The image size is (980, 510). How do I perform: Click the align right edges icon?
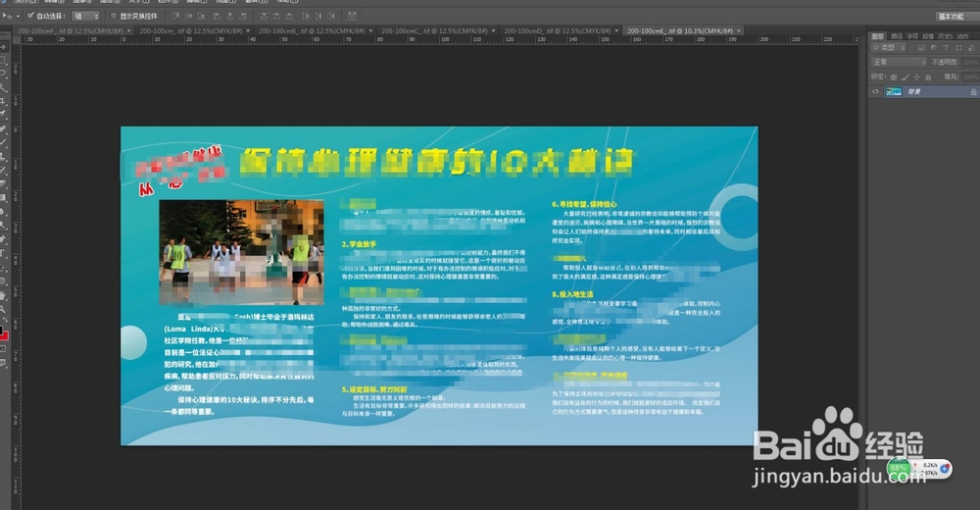coord(242,16)
